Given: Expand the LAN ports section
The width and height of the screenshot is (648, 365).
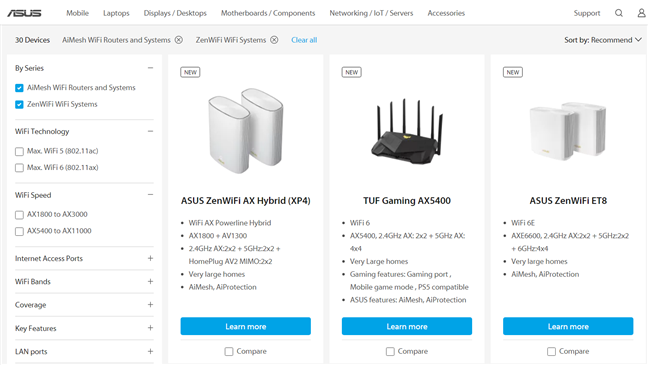Looking at the screenshot, I should point(150,351).
